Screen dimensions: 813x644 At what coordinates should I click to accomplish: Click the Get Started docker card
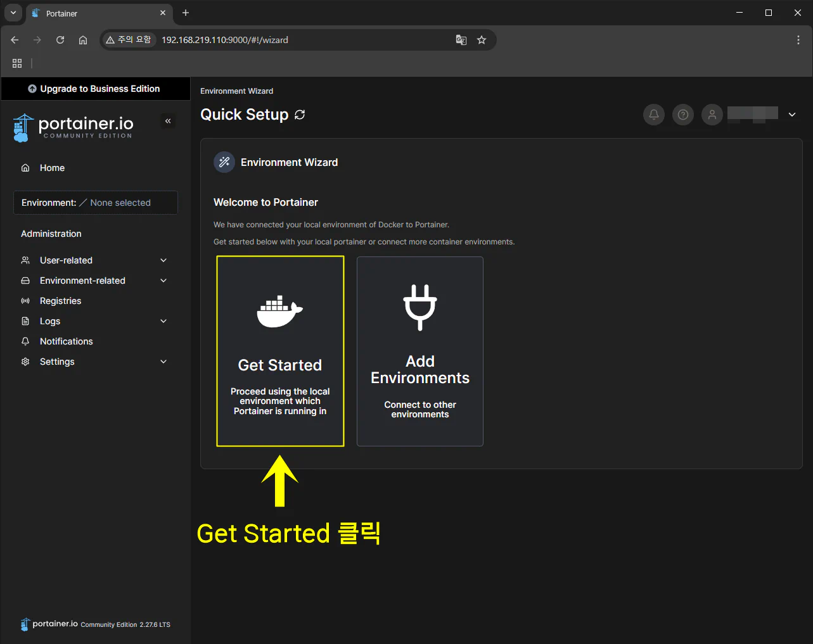pyautogui.click(x=280, y=351)
